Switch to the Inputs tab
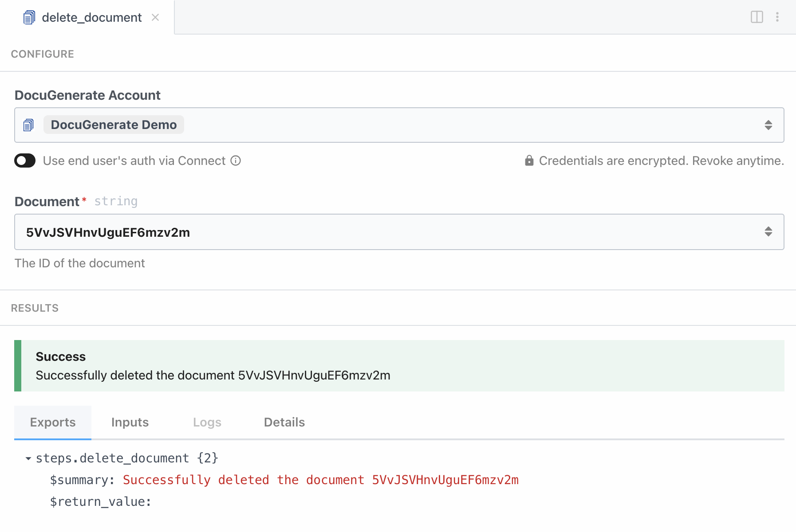Viewport: 796px width, 532px height. (130, 422)
